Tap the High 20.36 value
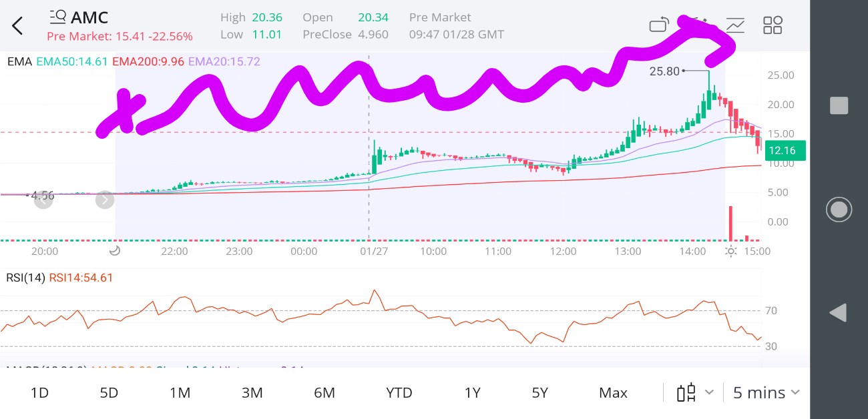868x419 pixels. 267,17
